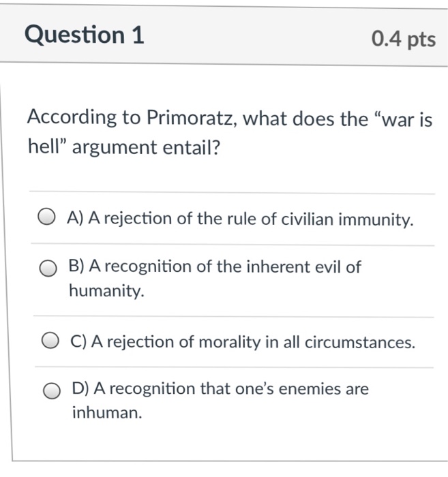Select the radio button for option A
Viewport: 448px width, 477px height.
tap(46, 217)
